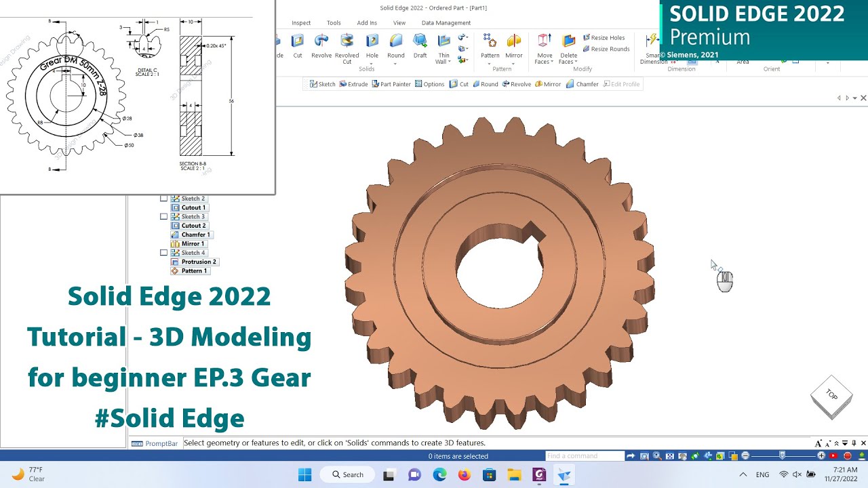Select the Revolve tool in Solids ribbon
This screenshot has height=488, width=868.
tap(321, 46)
